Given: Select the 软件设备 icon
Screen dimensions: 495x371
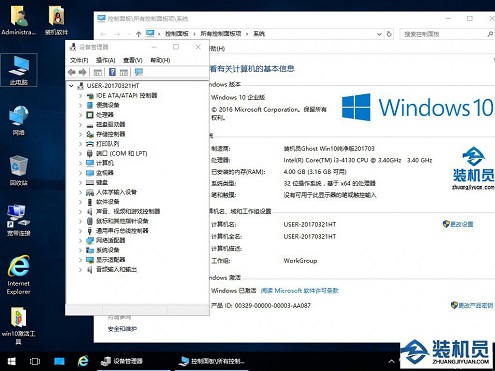Looking at the screenshot, I should point(90,202).
